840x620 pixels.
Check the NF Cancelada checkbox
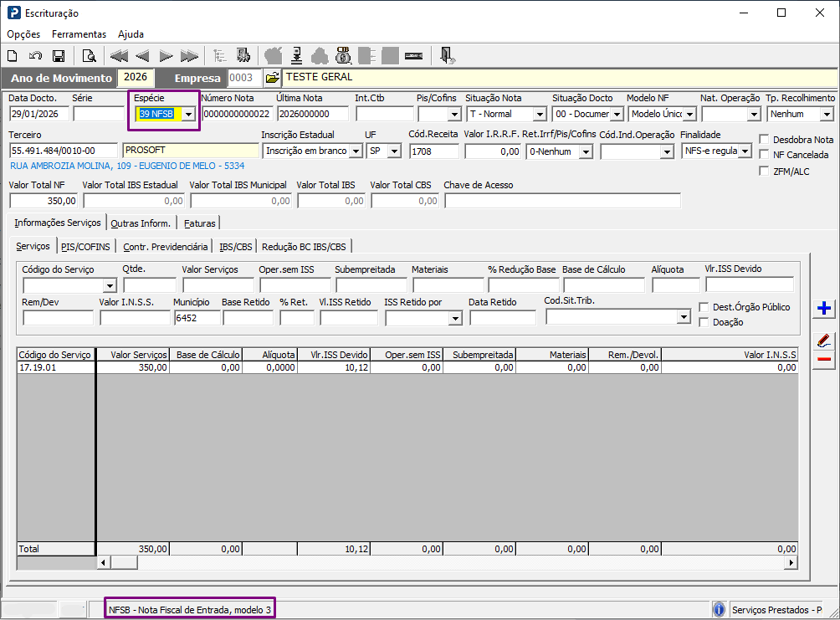coord(765,155)
